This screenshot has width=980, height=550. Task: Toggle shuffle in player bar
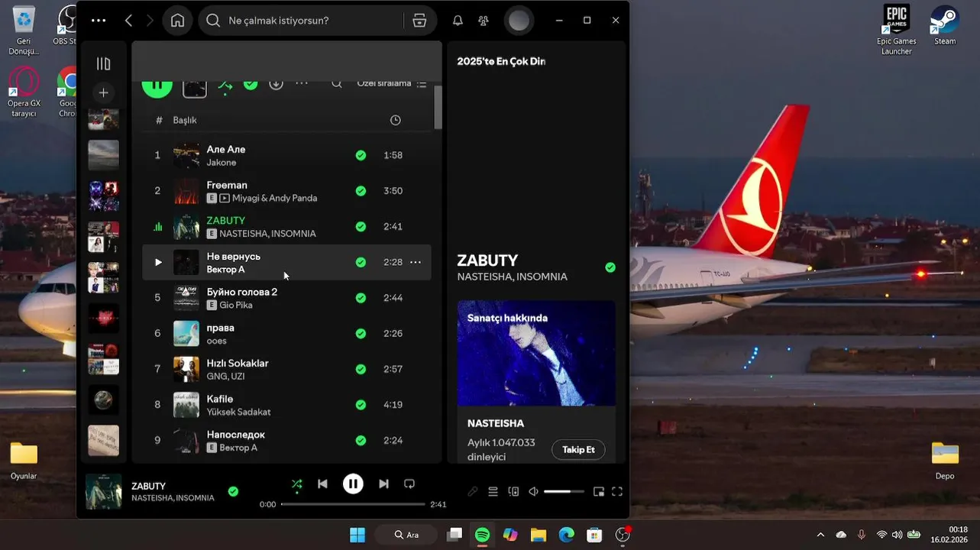(x=296, y=484)
